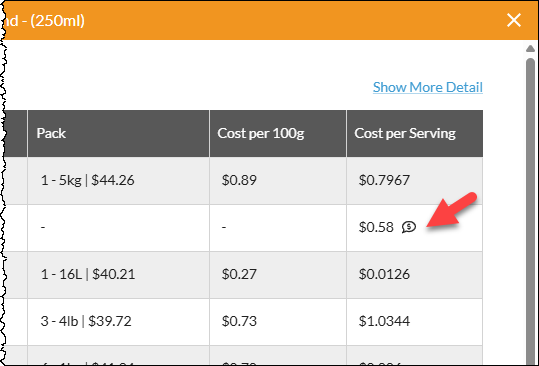The width and height of the screenshot is (539, 366).
Task: Click the scrollbar up arrow
Action: tap(530, 49)
